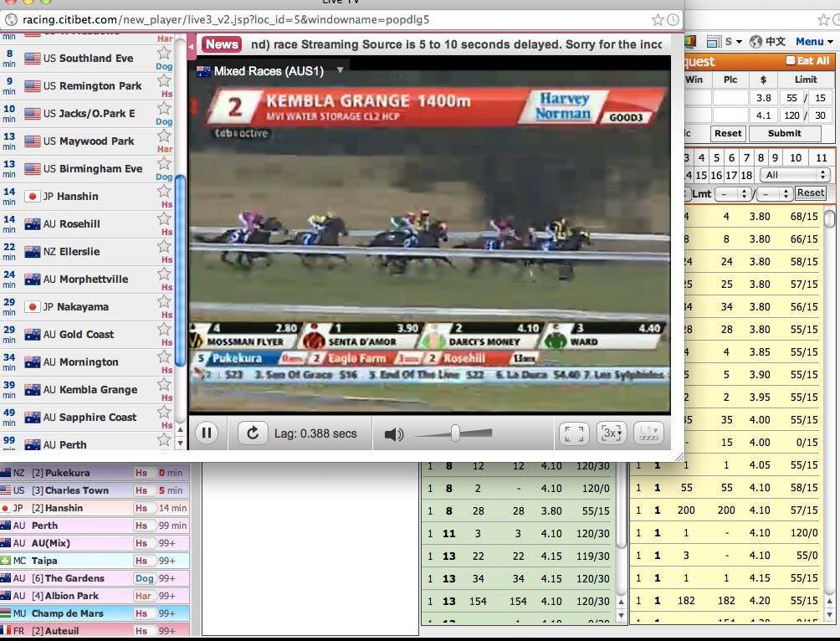Star the US Remington Park race
Image resolution: width=840 pixels, height=641 pixels.
point(164,80)
